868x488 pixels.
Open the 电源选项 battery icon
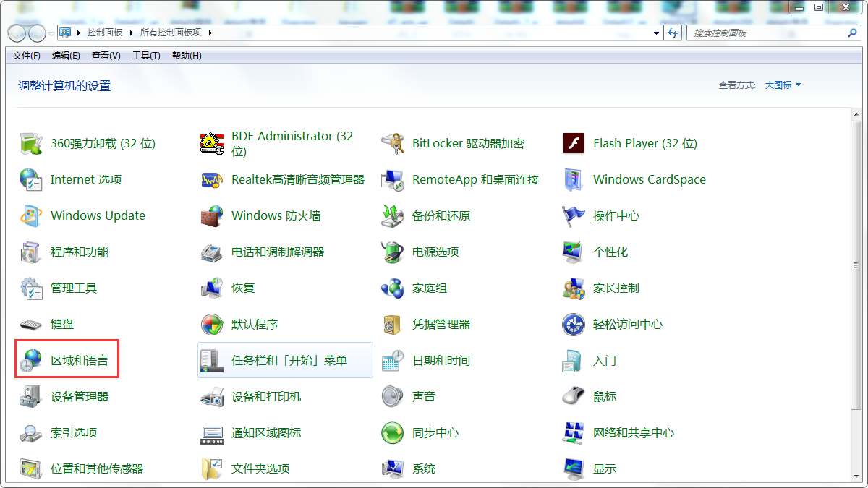point(392,252)
